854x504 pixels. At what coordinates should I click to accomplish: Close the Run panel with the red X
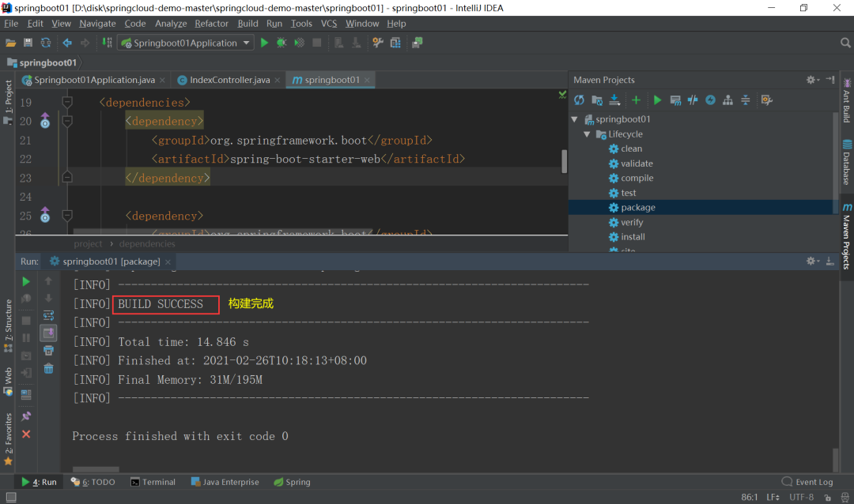click(26, 434)
